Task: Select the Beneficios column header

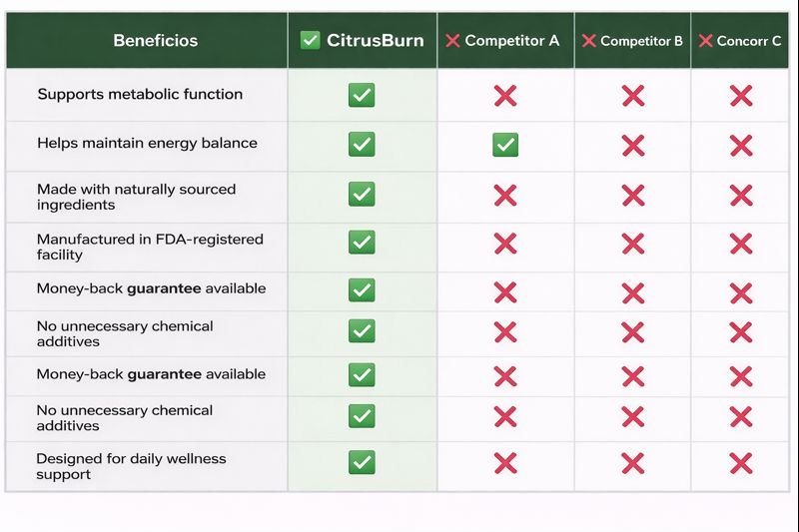Action: [x=155, y=41]
